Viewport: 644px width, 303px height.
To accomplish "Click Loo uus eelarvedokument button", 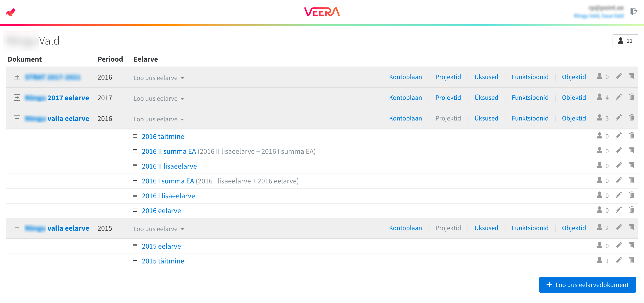I will pyautogui.click(x=587, y=285).
